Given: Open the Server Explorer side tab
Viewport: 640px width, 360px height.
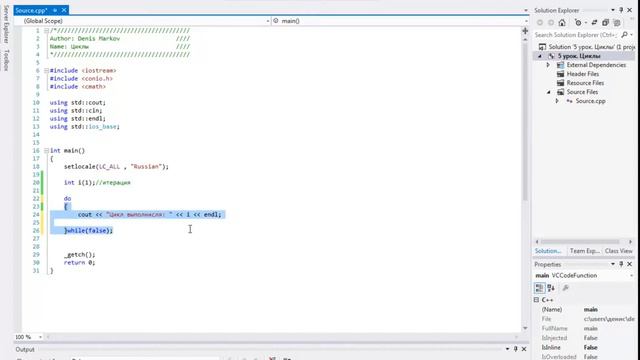Looking at the screenshot, I should (6, 24).
